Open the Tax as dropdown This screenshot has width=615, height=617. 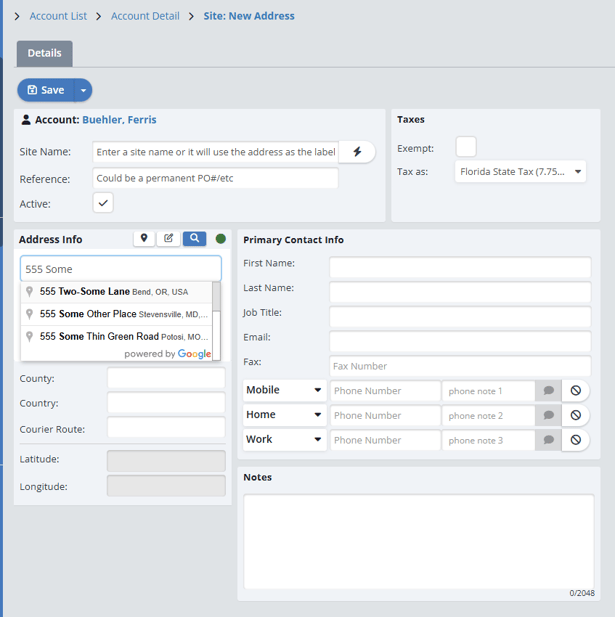[520, 172]
